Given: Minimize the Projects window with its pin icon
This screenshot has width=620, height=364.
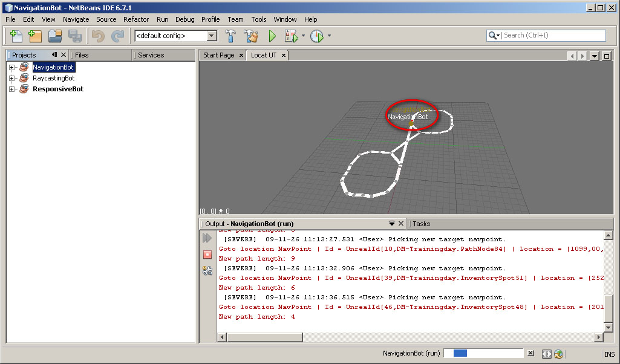Looking at the screenshot, I should 54,54.
